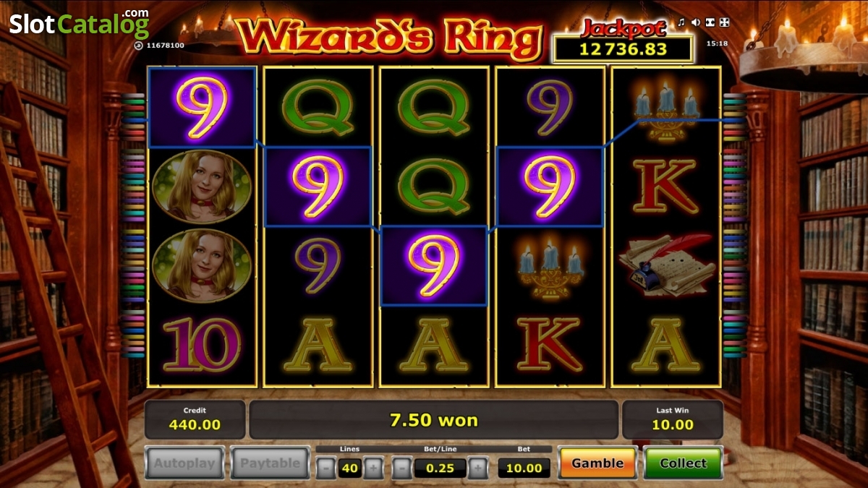This screenshot has width=868, height=488.
Task: Switch to widescreen stretch mode icon
Action: tap(710, 23)
